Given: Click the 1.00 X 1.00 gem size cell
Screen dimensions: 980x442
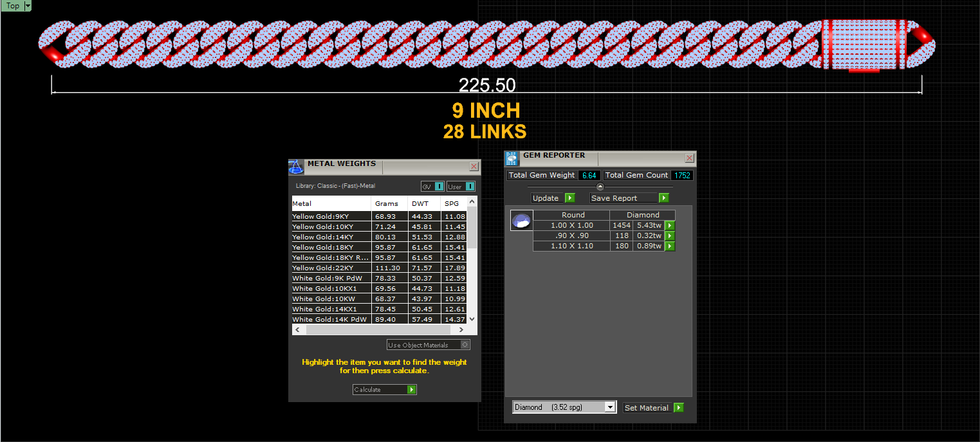Looking at the screenshot, I should coord(572,225).
